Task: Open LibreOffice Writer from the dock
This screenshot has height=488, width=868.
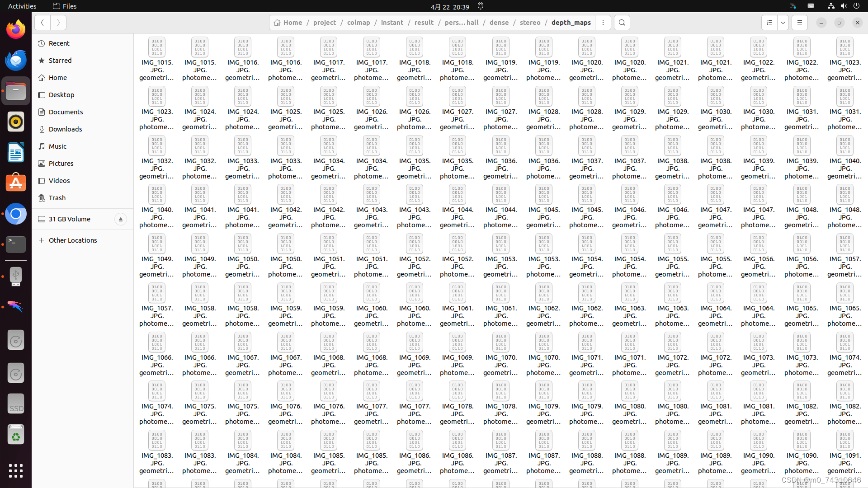Action: [16, 152]
